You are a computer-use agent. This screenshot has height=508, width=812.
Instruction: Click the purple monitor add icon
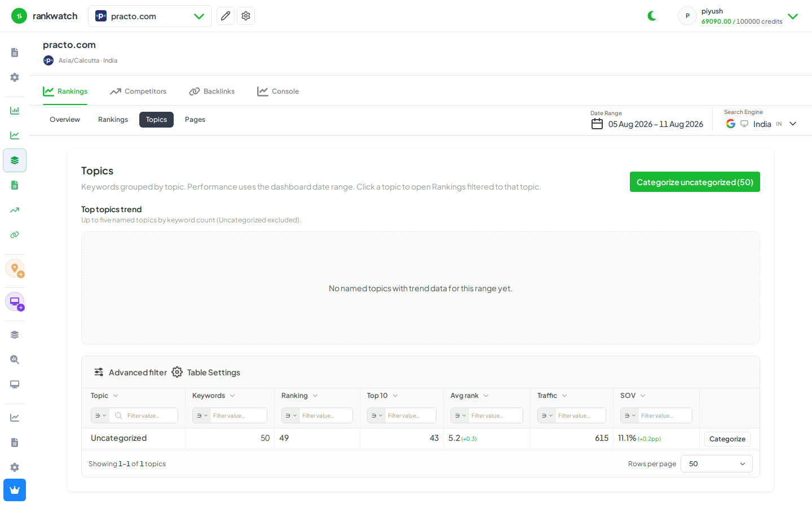click(15, 301)
